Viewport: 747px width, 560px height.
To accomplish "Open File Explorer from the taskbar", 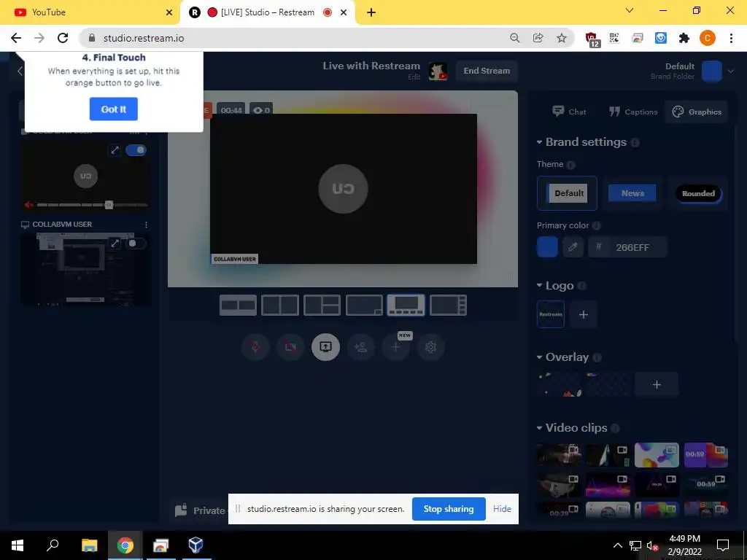I will coord(89,545).
